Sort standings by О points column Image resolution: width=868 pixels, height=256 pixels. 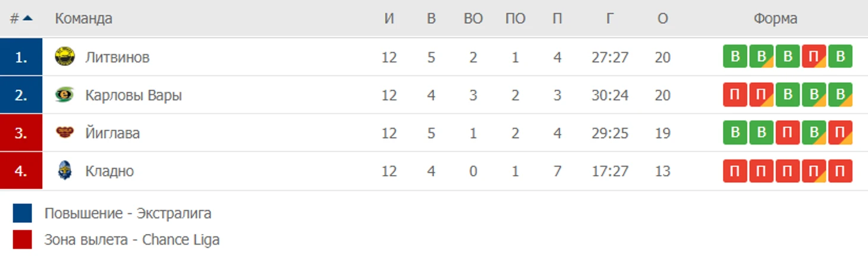point(663,18)
